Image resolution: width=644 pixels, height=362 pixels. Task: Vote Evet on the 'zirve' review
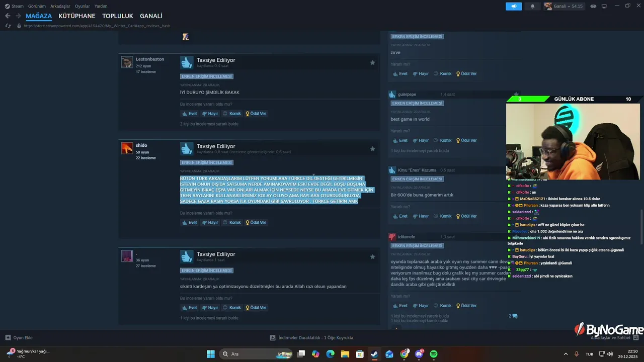click(x=400, y=74)
